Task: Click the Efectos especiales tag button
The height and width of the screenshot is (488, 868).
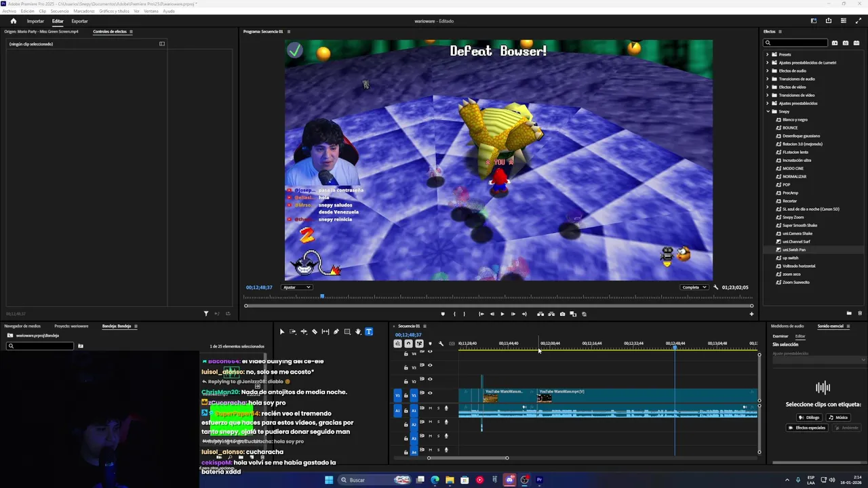Action: [x=807, y=428]
